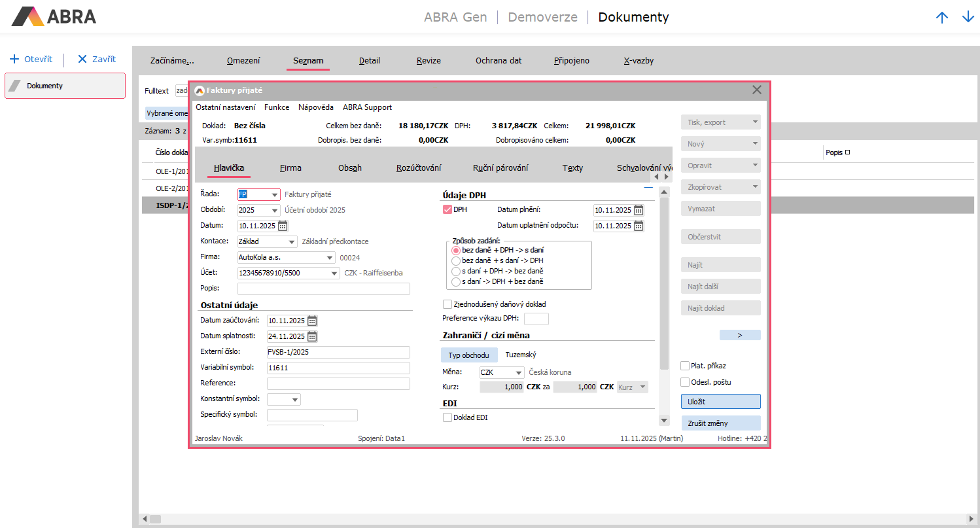
Task: Save the invoice with the Uložit button
Action: [721, 402]
